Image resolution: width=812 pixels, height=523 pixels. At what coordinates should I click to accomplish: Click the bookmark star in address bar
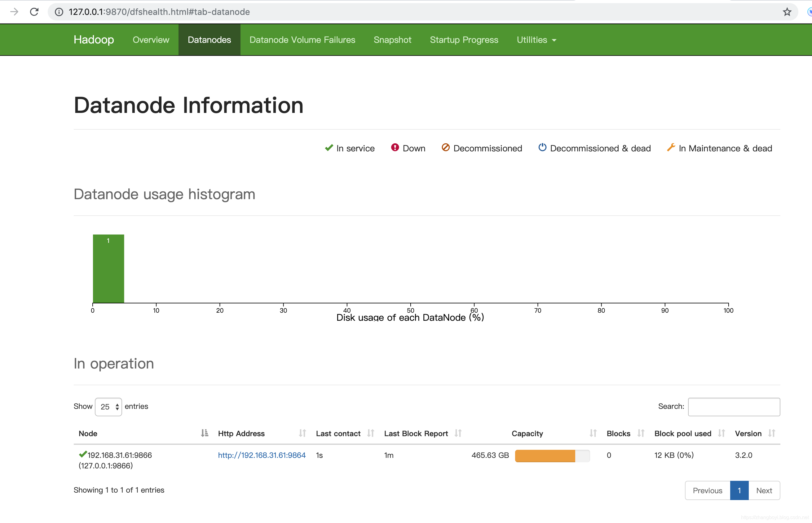coord(787,11)
